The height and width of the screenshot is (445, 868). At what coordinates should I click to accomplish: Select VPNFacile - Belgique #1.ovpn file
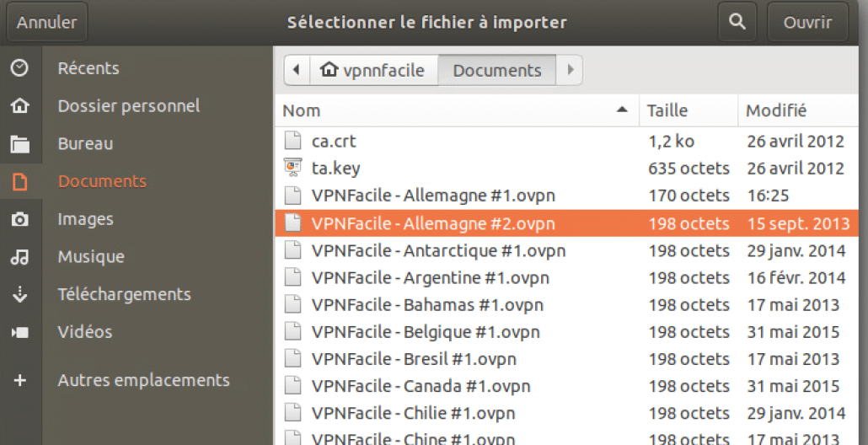pos(566,332)
